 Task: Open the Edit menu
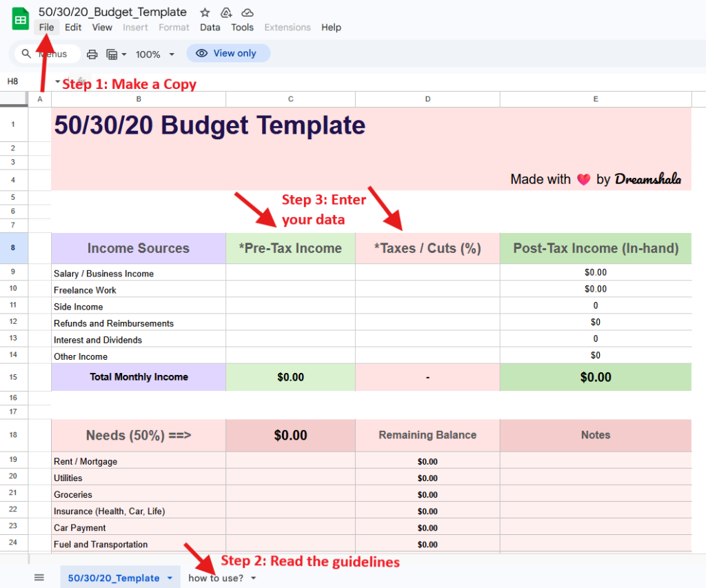(73, 28)
